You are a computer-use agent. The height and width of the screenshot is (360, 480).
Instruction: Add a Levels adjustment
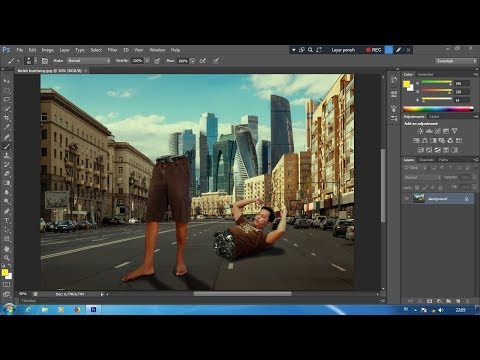(429, 131)
